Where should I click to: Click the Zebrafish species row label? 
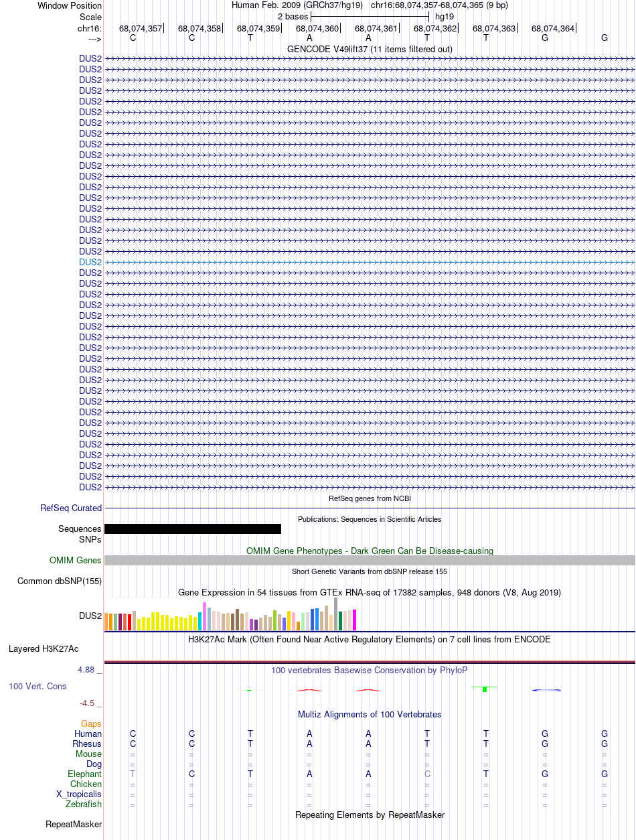point(84,804)
